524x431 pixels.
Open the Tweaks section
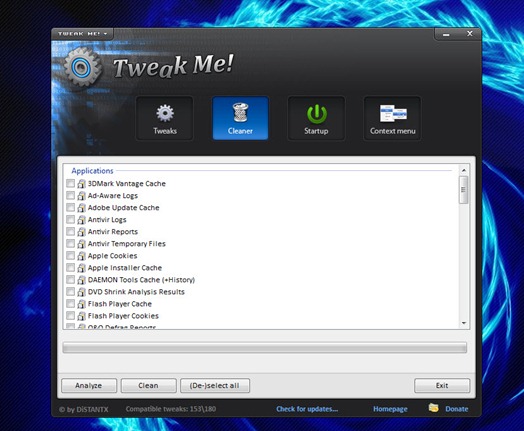[x=164, y=118]
